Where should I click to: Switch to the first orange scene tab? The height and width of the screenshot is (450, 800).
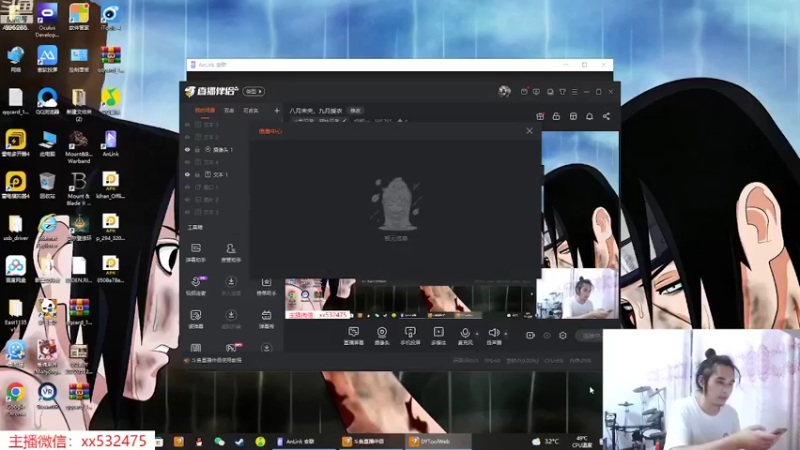tap(205, 111)
